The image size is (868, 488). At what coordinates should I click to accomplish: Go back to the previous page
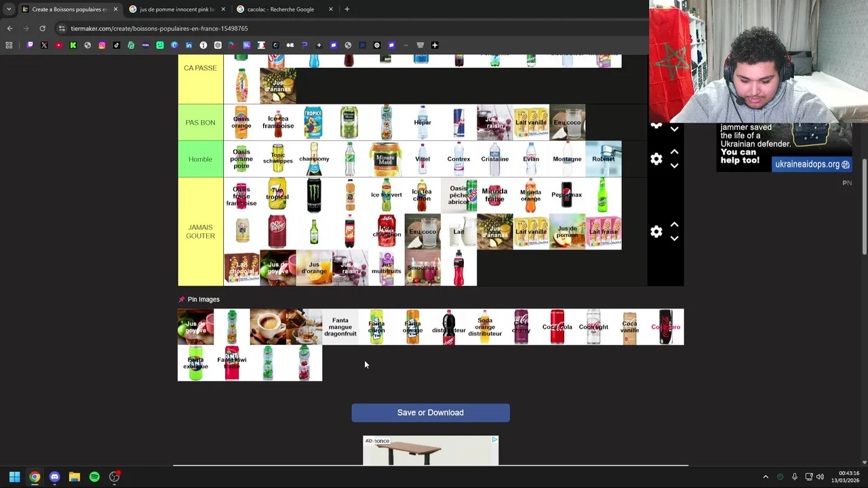(x=9, y=28)
